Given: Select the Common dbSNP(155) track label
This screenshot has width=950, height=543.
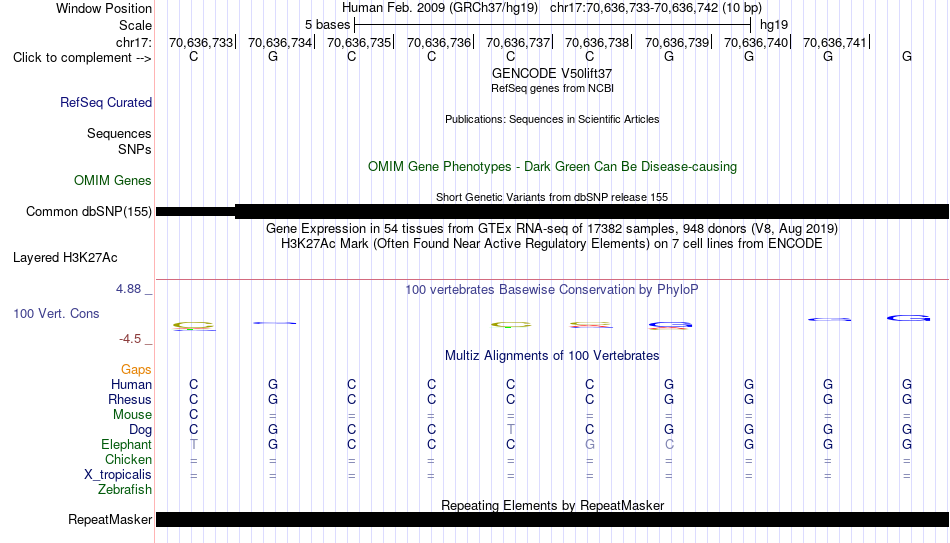Looking at the screenshot, I should pos(89,212).
